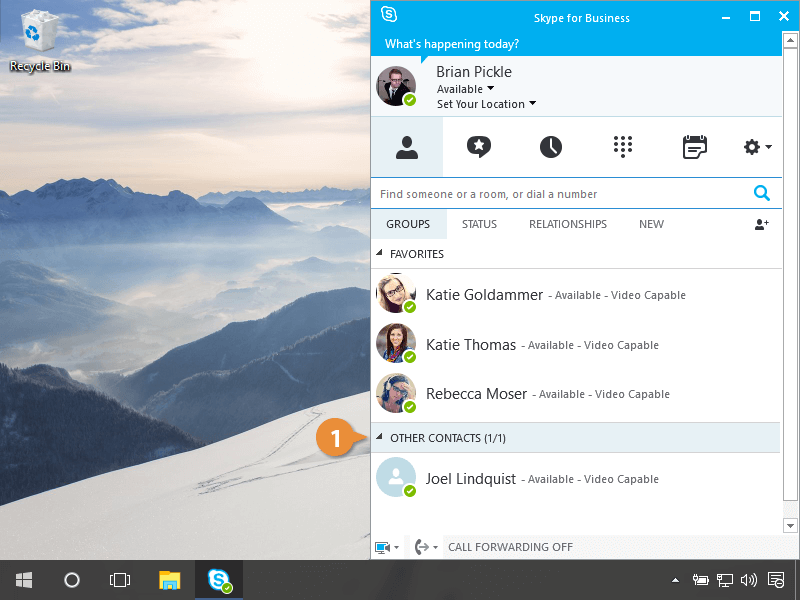Select contact Katie Goldammer
Viewport: 800px width, 600px height.
484,295
